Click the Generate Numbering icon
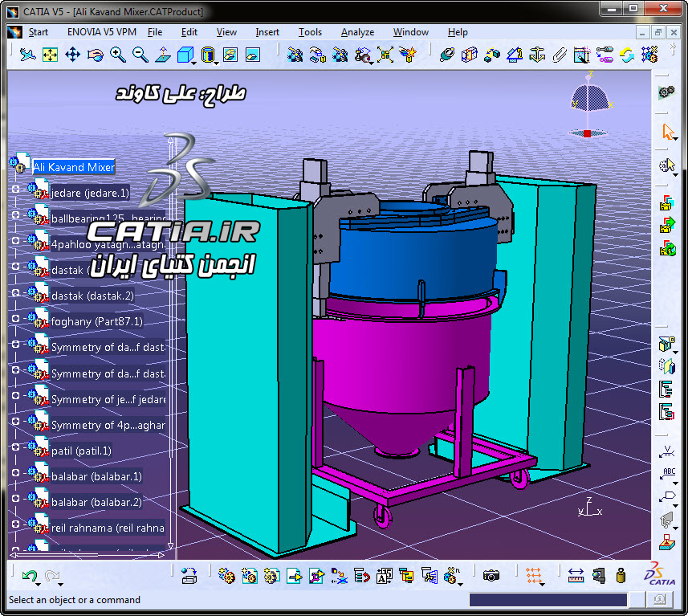Screen dimensions: 688x616 coord(384,576)
